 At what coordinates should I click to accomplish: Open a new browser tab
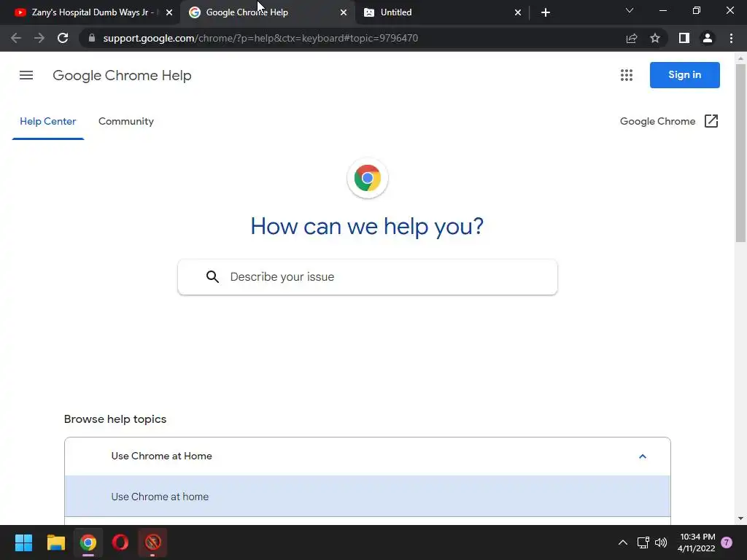[546, 12]
